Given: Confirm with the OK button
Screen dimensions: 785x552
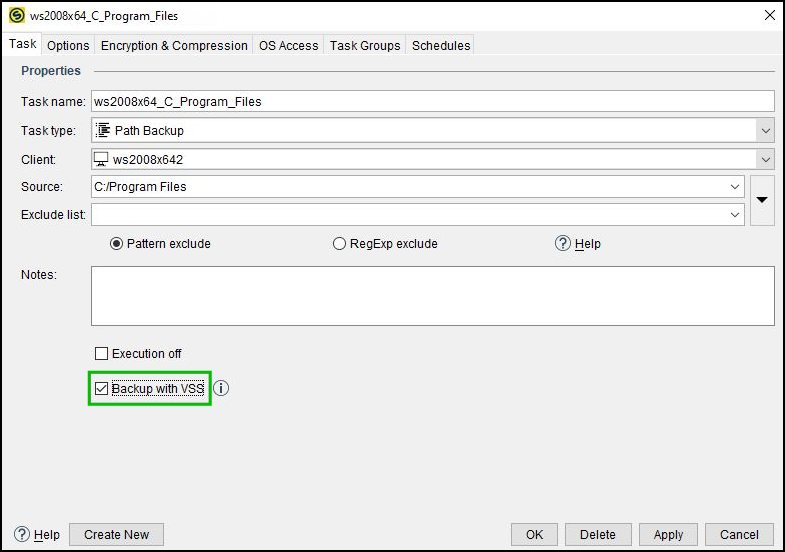Looking at the screenshot, I should click(x=534, y=534).
